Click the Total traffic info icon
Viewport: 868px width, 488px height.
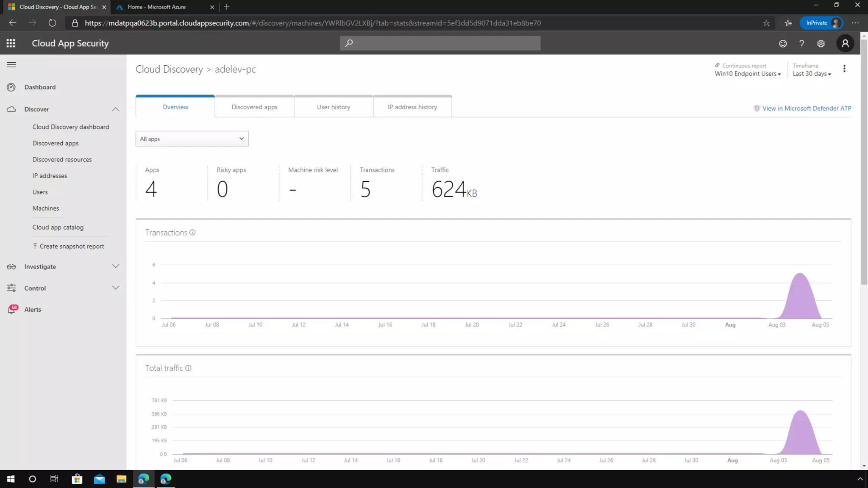click(x=188, y=368)
